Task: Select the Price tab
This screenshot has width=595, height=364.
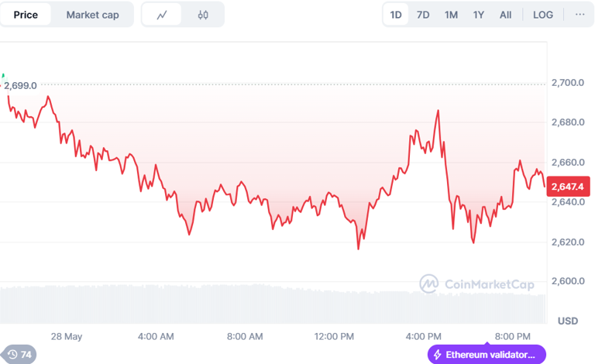Action: [26, 15]
